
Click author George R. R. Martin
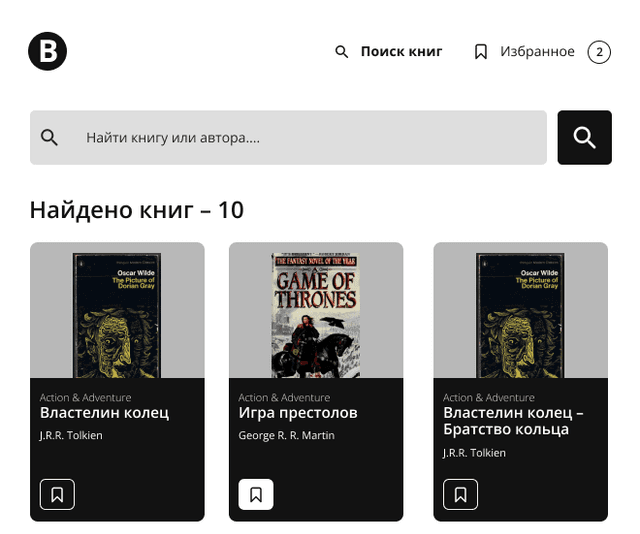287,435
